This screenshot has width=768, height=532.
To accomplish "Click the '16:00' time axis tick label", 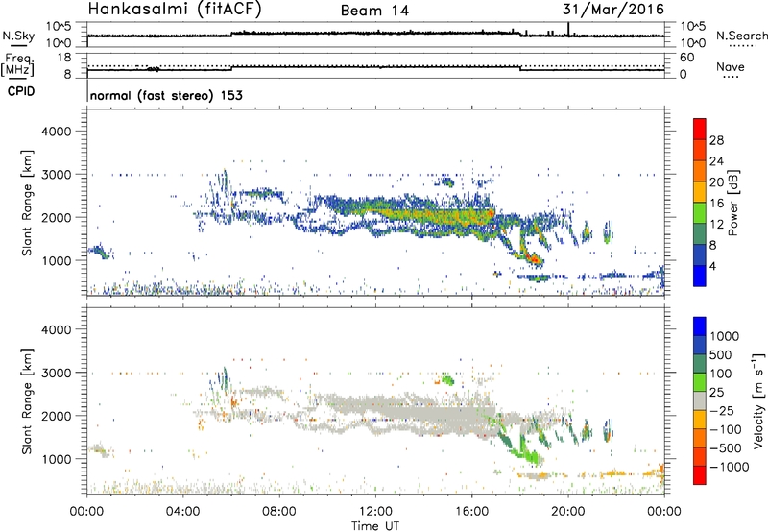I will (471, 511).
